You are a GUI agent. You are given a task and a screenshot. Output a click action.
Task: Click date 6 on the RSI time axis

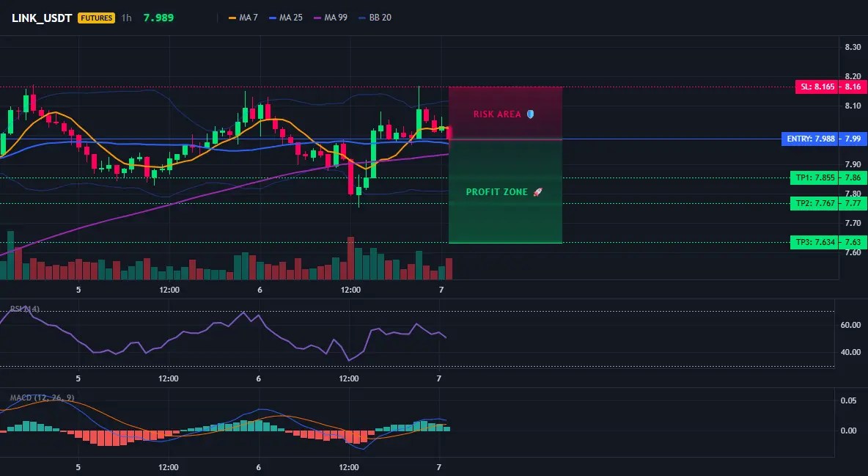(x=259, y=378)
